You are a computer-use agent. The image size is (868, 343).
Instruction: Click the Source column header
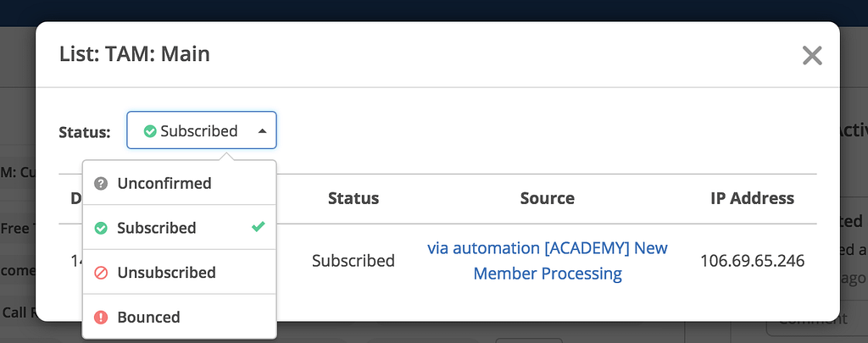point(548,198)
